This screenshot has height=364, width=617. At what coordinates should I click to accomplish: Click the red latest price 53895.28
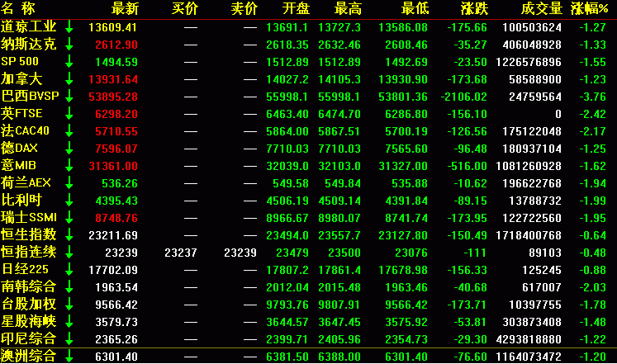(113, 97)
